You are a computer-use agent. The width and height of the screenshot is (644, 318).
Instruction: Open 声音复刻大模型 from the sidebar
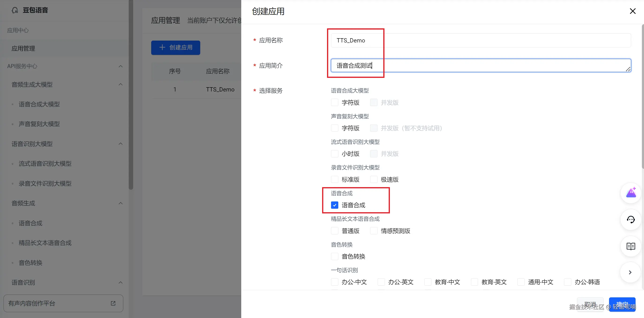coord(39,124)
